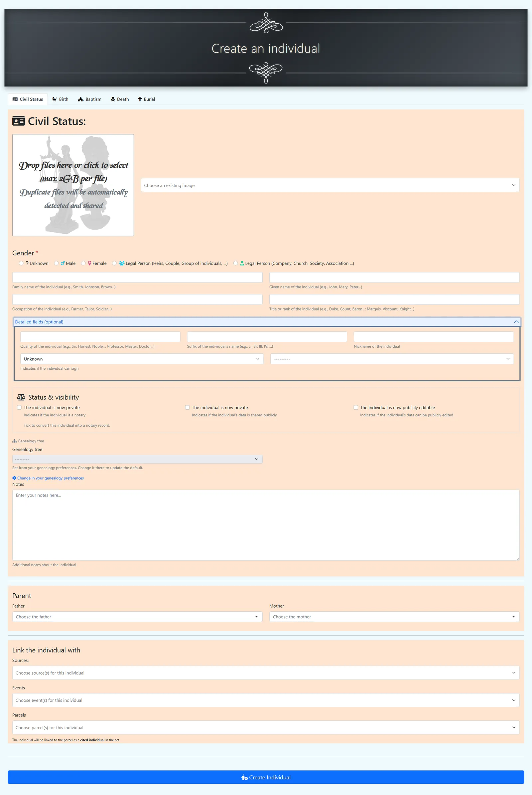Screen dimensions: 532x795
Task: Click the Suffix of the name field
Action: (267, 337)
